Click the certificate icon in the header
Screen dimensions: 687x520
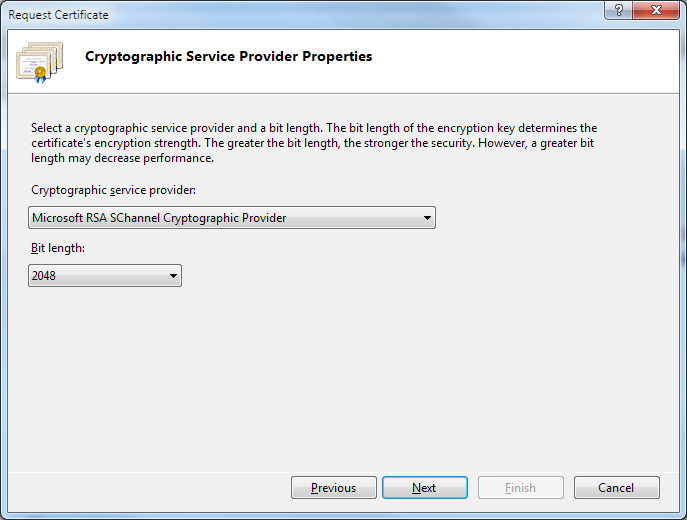coord(40,62)
